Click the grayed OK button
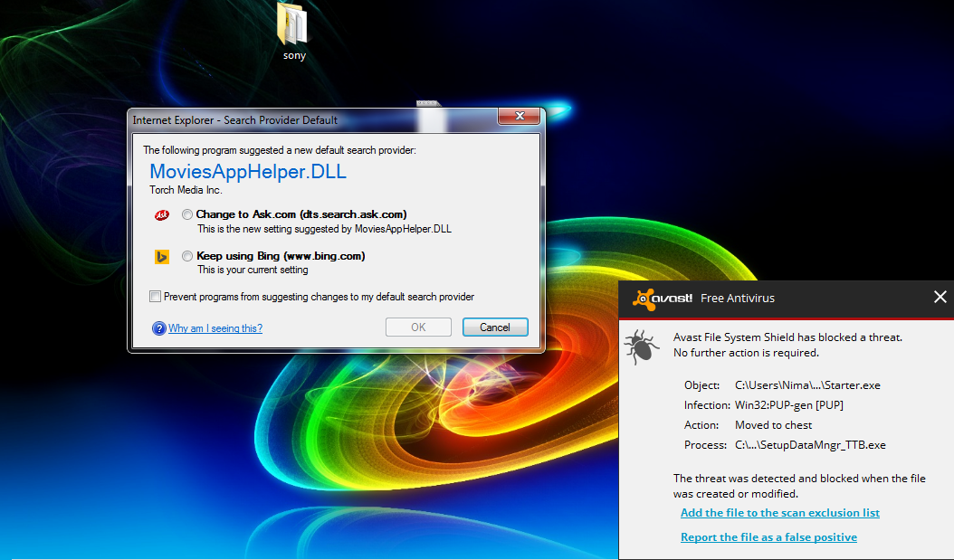Image resolution: width=954 pixels, height=560 pixels. coord(418,327)
